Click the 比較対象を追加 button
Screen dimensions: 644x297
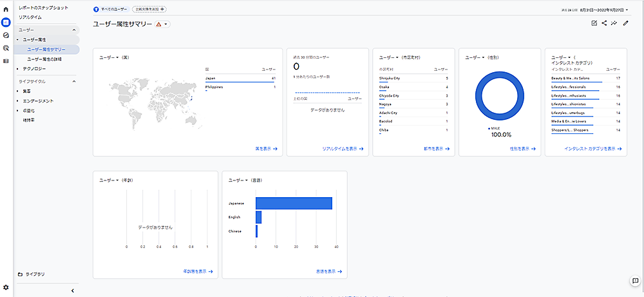149,10
